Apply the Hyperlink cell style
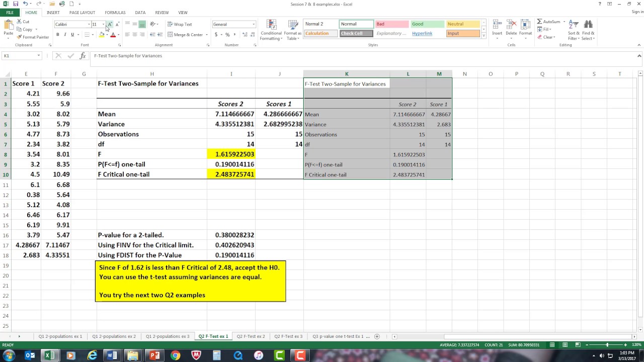The width and height of the screenshot is (644, 362). pyautogui.click(x=427, y=33)
